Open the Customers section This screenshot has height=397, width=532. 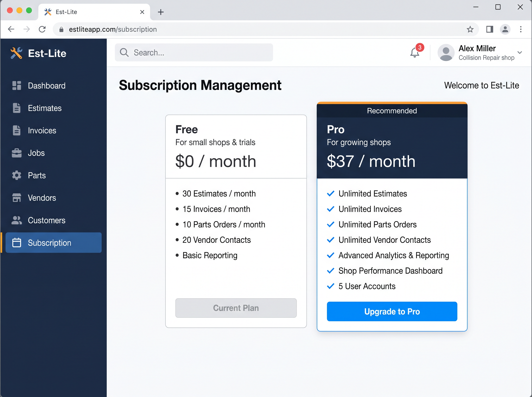pyautogui.click(x=53, y=220)
